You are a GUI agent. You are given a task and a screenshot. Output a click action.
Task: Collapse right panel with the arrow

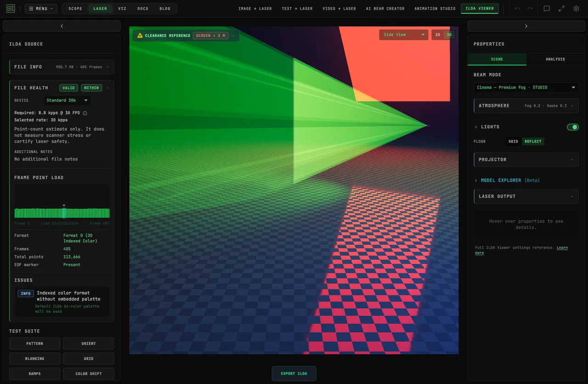pyautogui.click(x=526, y=26)
